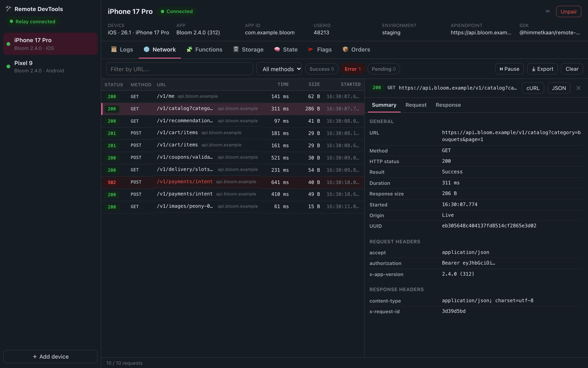Click the full catalog URL in Summary
This screenshot has height=368, width=588.
pyautogui.click(x=511, y=136)
